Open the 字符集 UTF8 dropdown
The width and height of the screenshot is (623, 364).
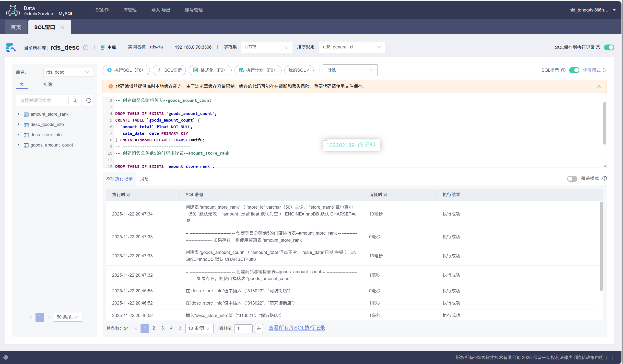pos(266,47)
